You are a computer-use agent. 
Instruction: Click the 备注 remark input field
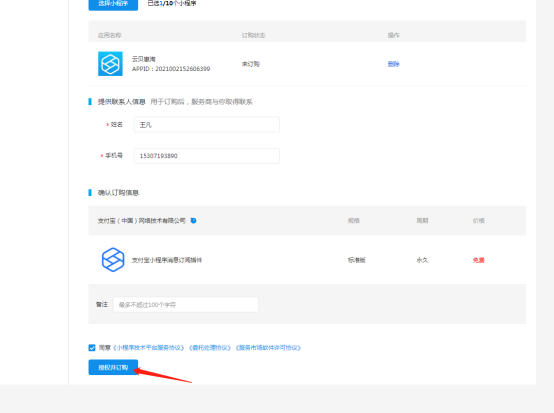(186, 305)
